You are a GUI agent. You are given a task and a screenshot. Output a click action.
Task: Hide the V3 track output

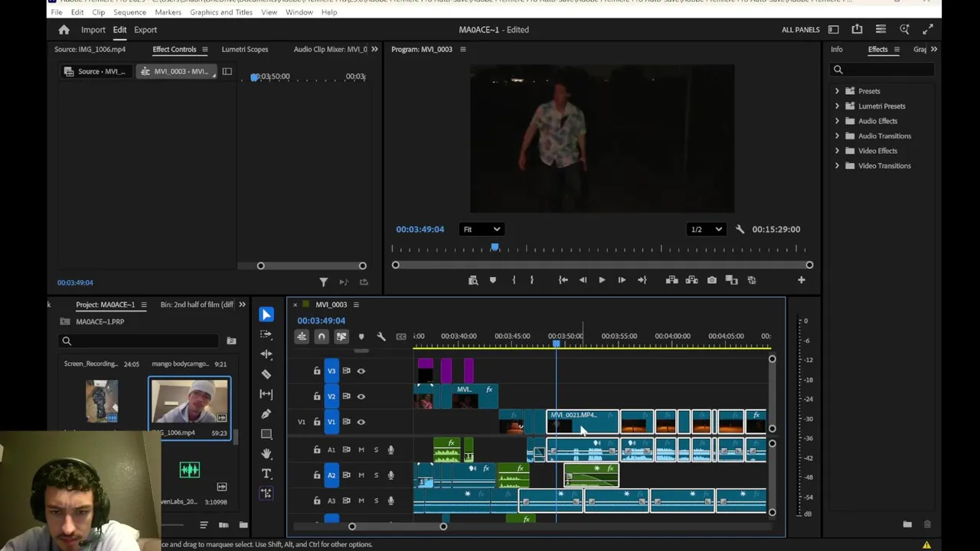[x=361, y=371]
